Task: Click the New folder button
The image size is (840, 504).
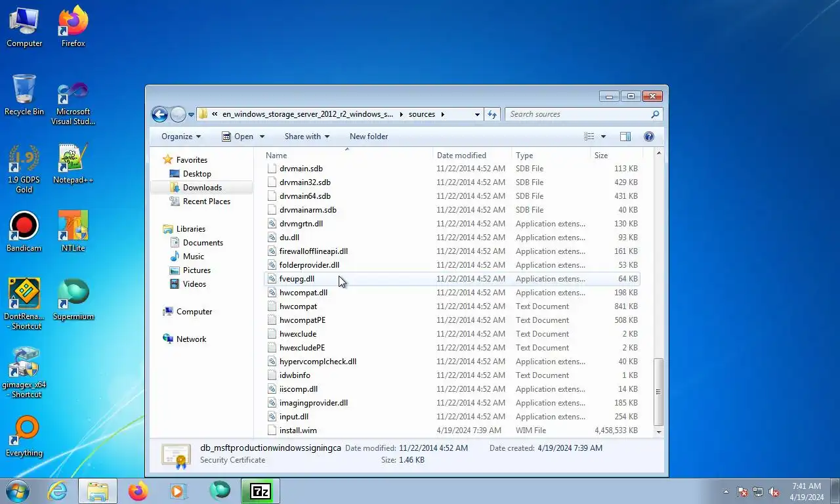Action: [369, 136]
